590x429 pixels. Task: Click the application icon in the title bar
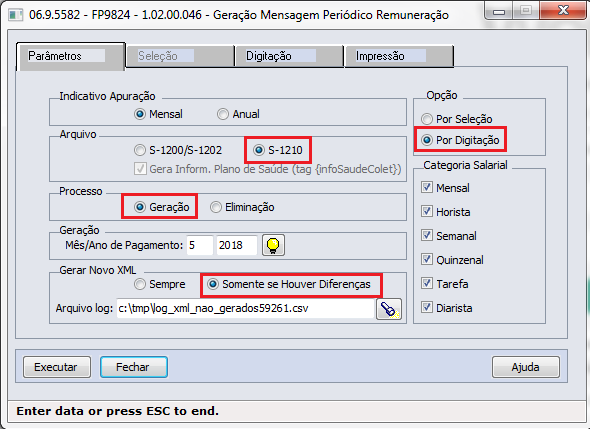click(x=15, y=15)
